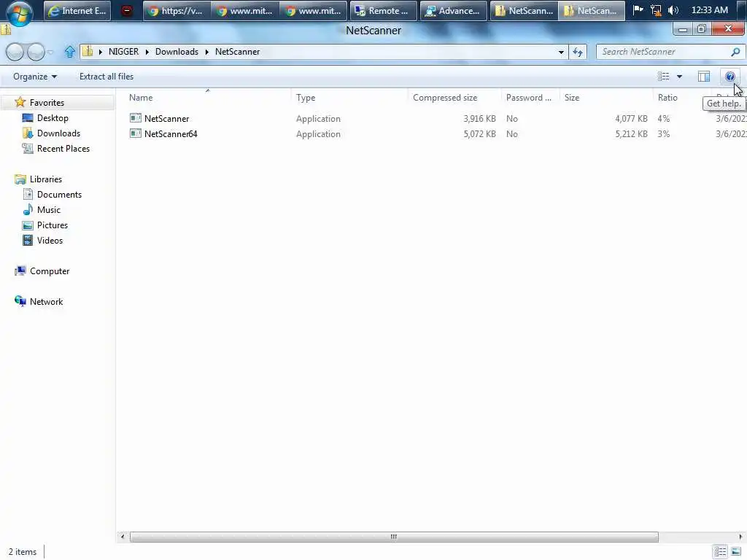The height and width of the screenshot is (560, 747).
Task: Open the Chrome https://v... taskbar window
Action: 176,10
